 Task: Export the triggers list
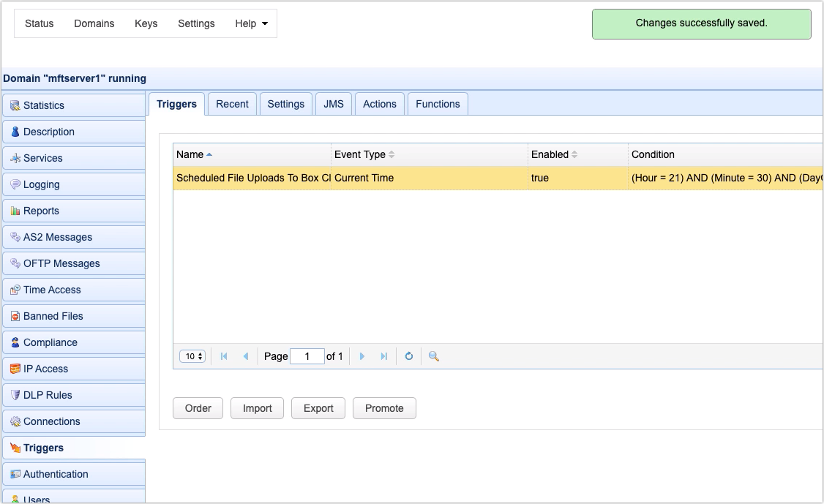pos(318,408)
